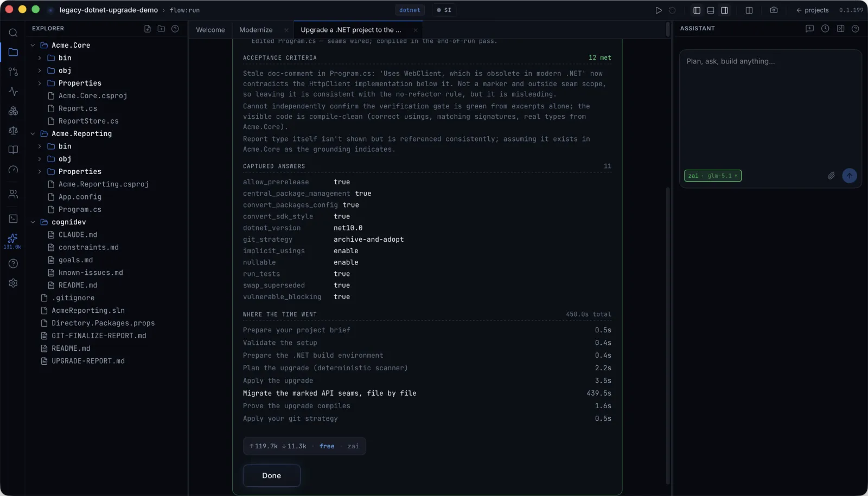Expand the obj folder under Acme.Reporting

click(x=40, y=159)
